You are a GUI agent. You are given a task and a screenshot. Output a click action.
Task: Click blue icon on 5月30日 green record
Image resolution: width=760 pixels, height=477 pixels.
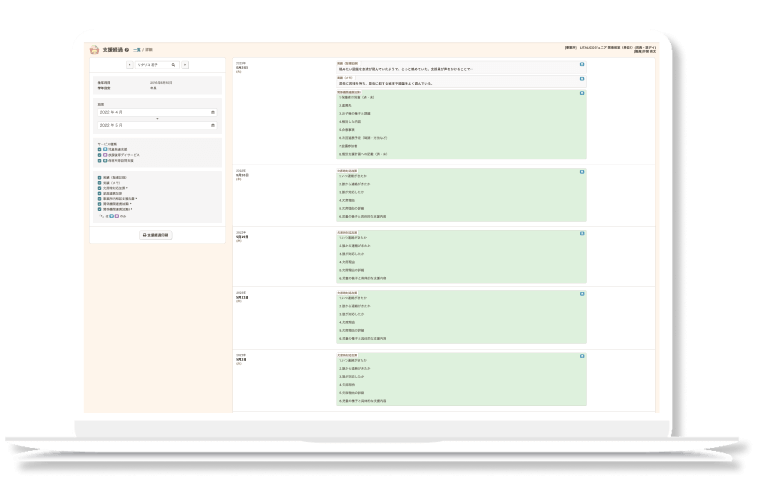pyautogui.click(x=582, y=174)
